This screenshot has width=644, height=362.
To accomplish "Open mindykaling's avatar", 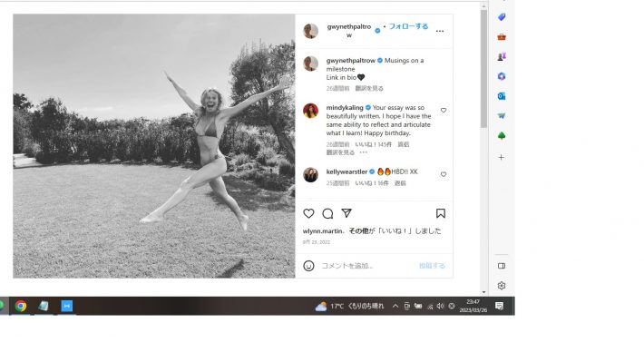I will tap(310, 111).
